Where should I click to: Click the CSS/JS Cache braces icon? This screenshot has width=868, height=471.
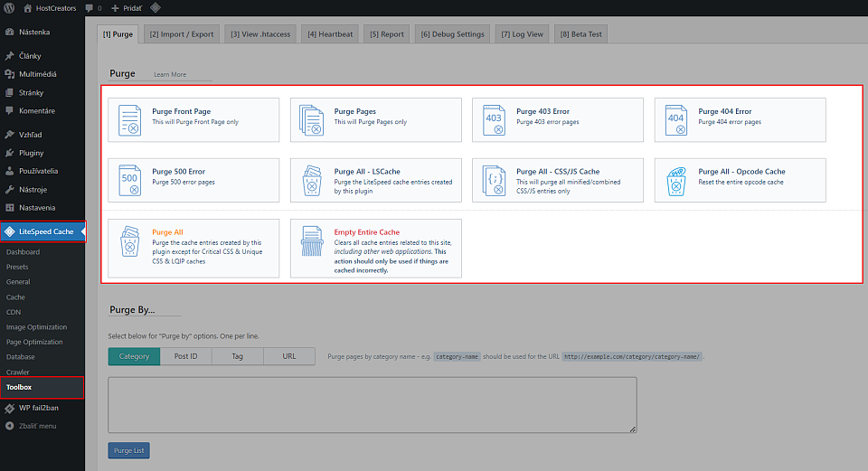click(x=494, y=181)
